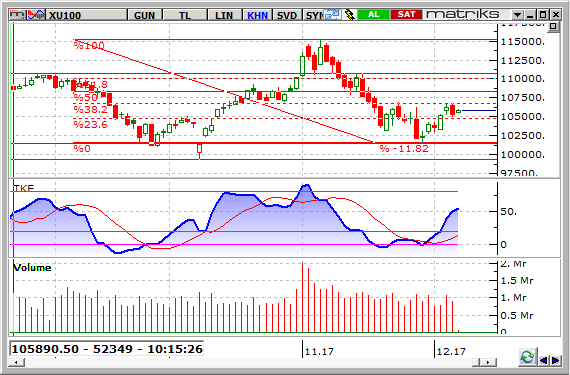The height and width of the screenshot is (375, 570).
Task: Click the blue right arrow navigation icon
Action: pos(555,360)
